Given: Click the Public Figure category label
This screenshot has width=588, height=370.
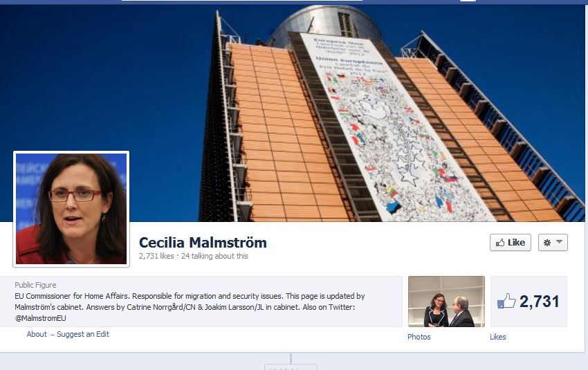Looking at the screenshot, I should (x=35, y=285).
